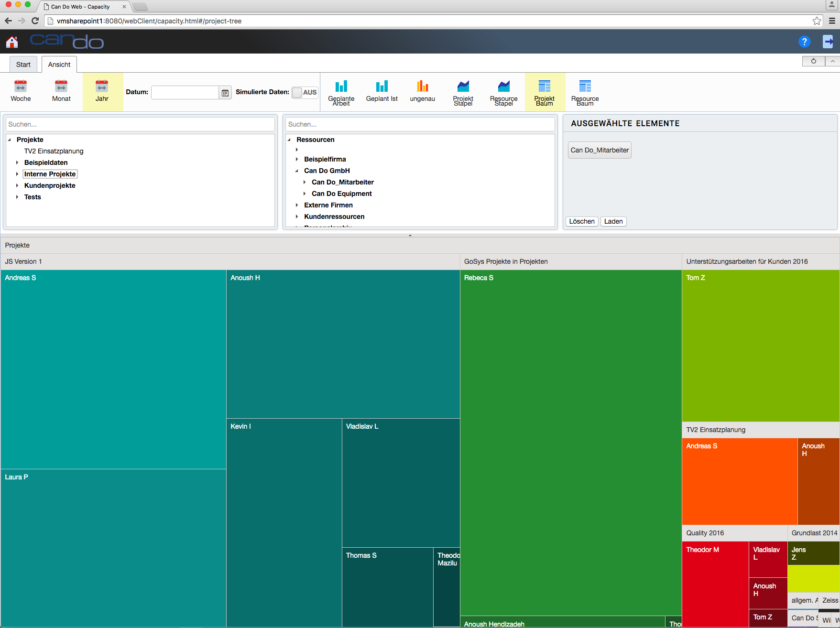
Task: Collapse the Projekte root node
Action: click(10, 140)
